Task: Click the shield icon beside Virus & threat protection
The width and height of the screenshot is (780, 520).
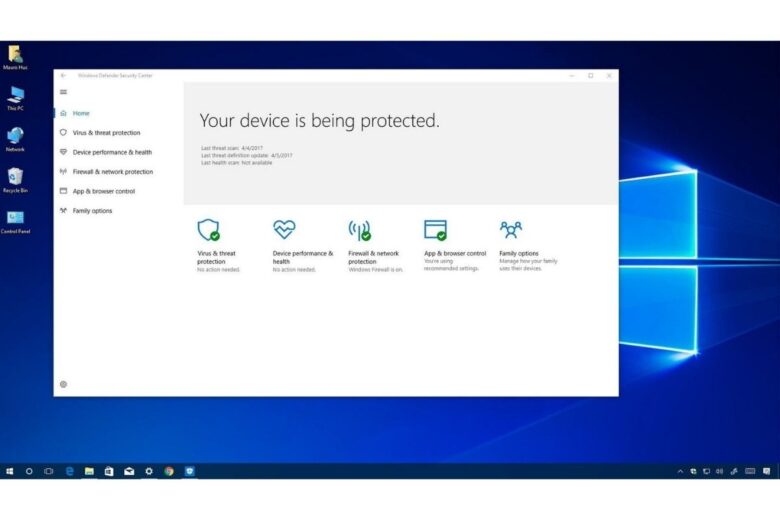Action: (63, 132)
